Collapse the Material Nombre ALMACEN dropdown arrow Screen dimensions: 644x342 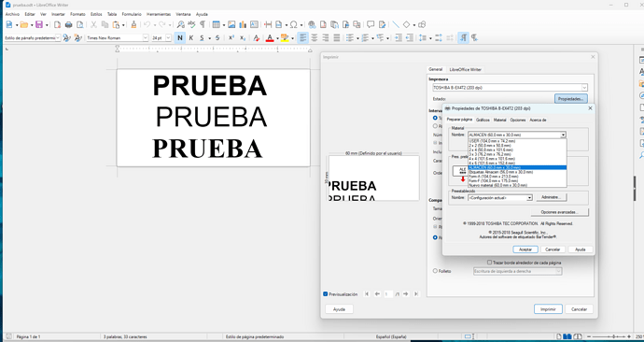pos(563,135)
